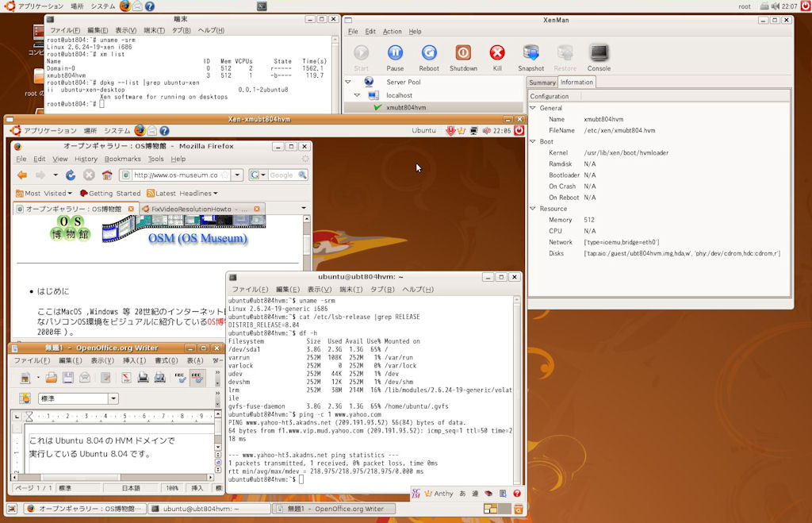Close the オープンギャラリー Firefox tab

(x=131, y=209)
